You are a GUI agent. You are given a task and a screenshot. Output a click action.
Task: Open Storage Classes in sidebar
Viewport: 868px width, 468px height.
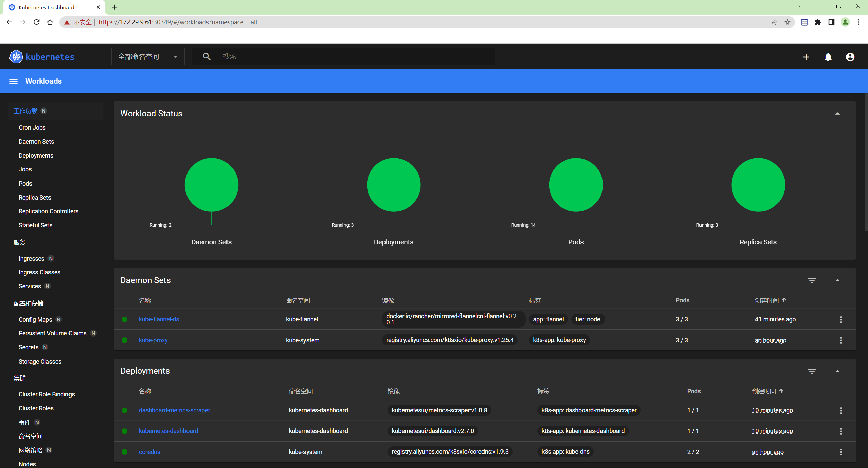40,362
